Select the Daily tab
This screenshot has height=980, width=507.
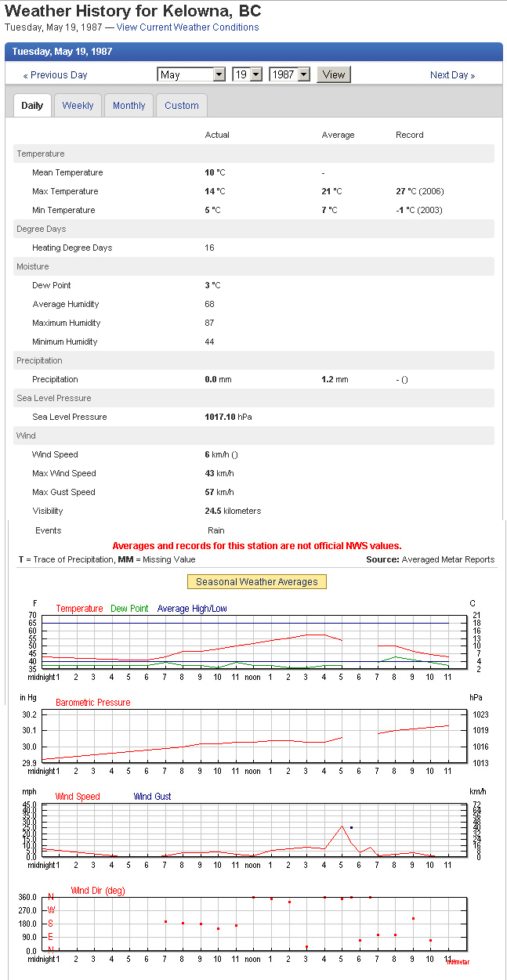coord(32,106)
